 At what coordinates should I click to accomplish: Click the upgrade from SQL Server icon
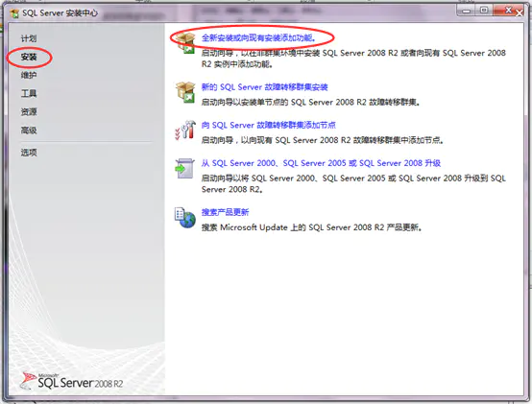tap(184, 169)
